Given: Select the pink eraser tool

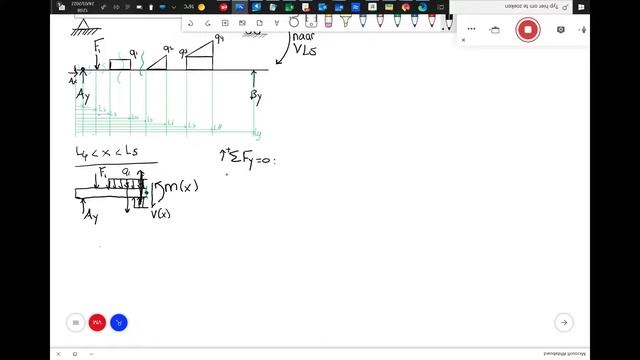Looking at the screenshot, I should click(x=329, y=20).
